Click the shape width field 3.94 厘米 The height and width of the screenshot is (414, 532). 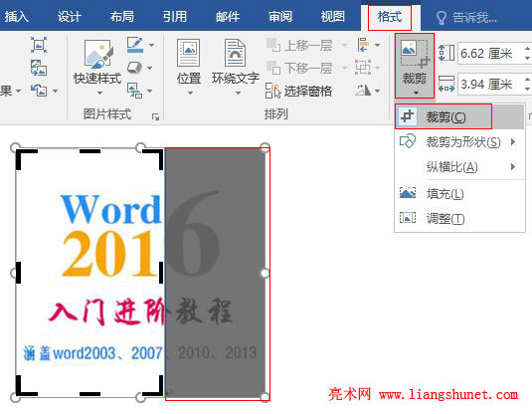point(490,84)
